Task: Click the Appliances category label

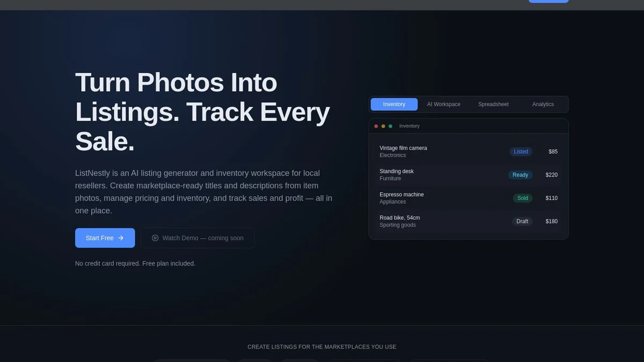Action: pyautogui.click(x=393, y=202)
